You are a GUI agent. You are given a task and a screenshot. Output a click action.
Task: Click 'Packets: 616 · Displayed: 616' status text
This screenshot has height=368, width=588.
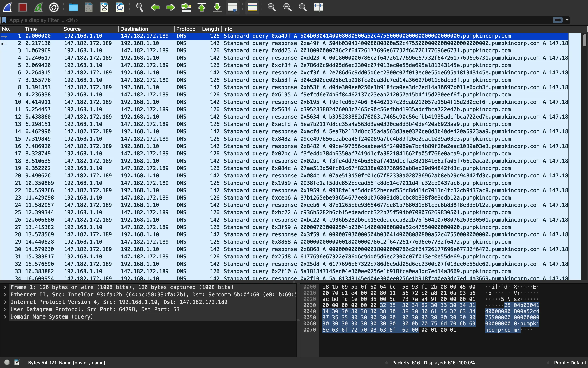click(434, 363)
